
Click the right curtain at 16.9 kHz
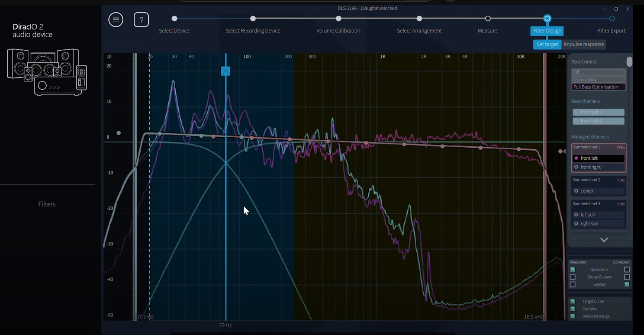(x=544, y=187)
